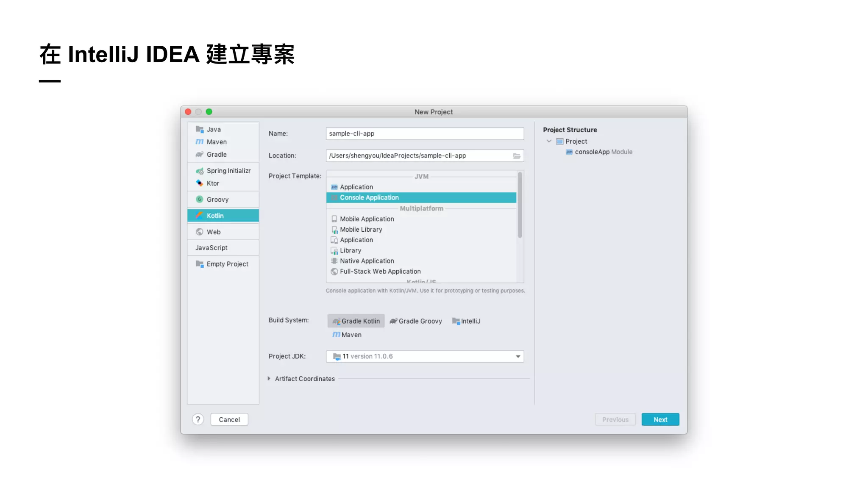Click the Multiplatform Library template icon

(334, 251)
